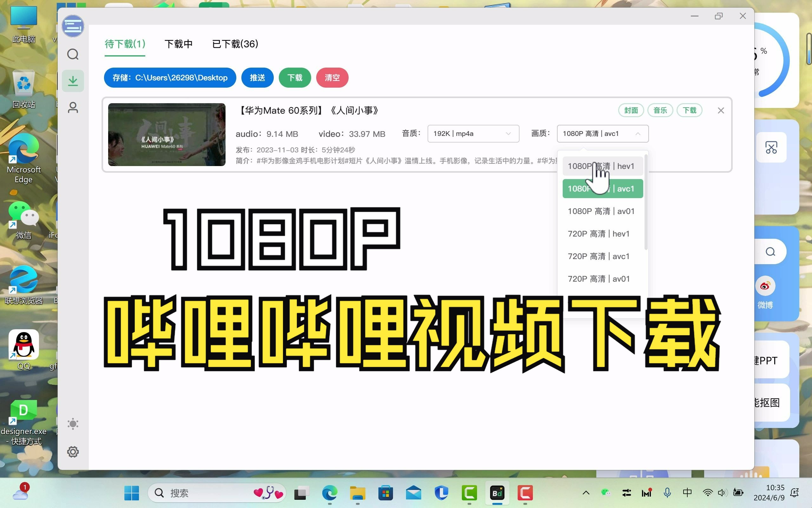
Task: Open Task View on the taskbar
Action: point(302,493)
